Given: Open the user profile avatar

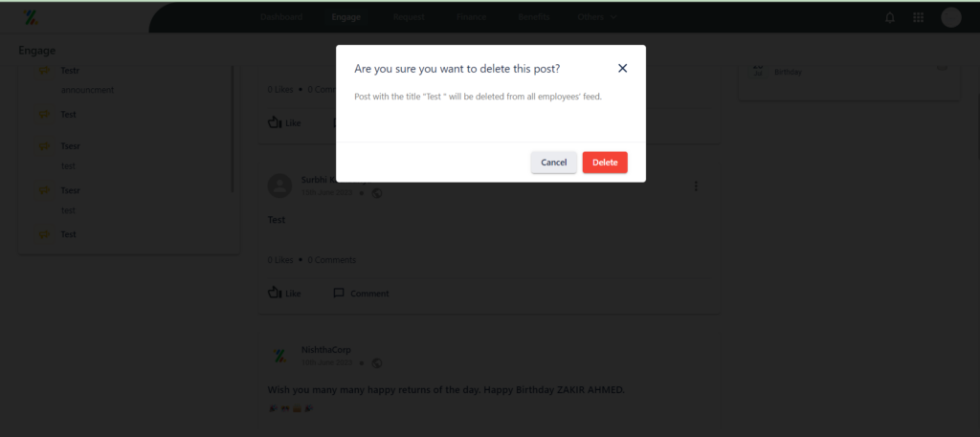Looking at the screenshot, I should pyautogui.click(x=951, y=17).
